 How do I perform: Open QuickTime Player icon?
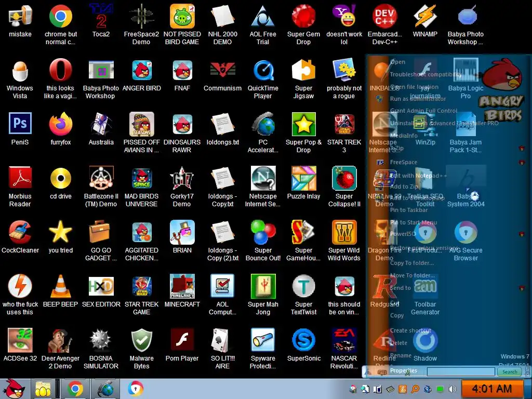[263, 70]
